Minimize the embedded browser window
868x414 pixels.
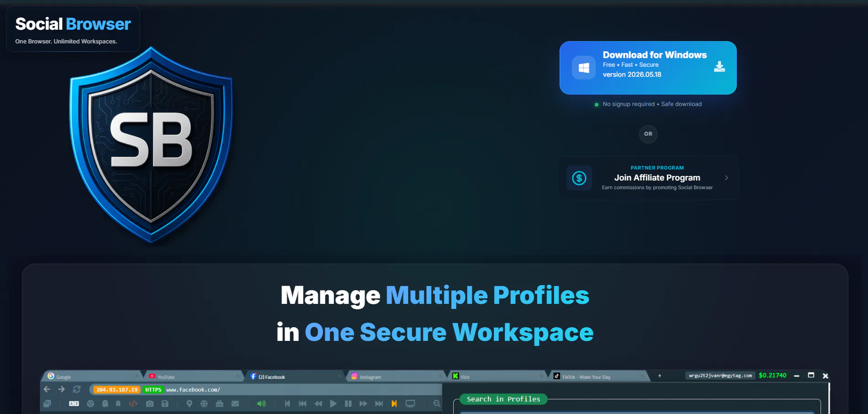[797, 376]
